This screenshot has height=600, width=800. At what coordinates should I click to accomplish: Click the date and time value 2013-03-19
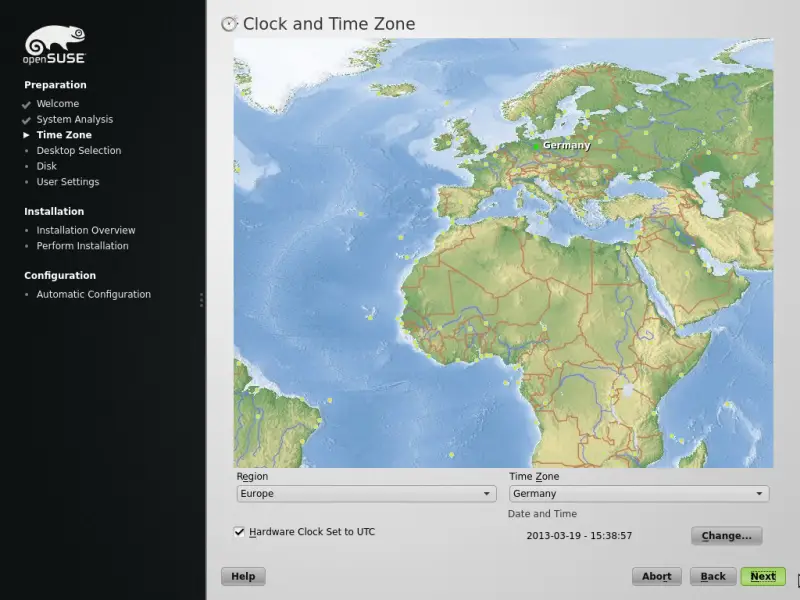pos(579,536)
